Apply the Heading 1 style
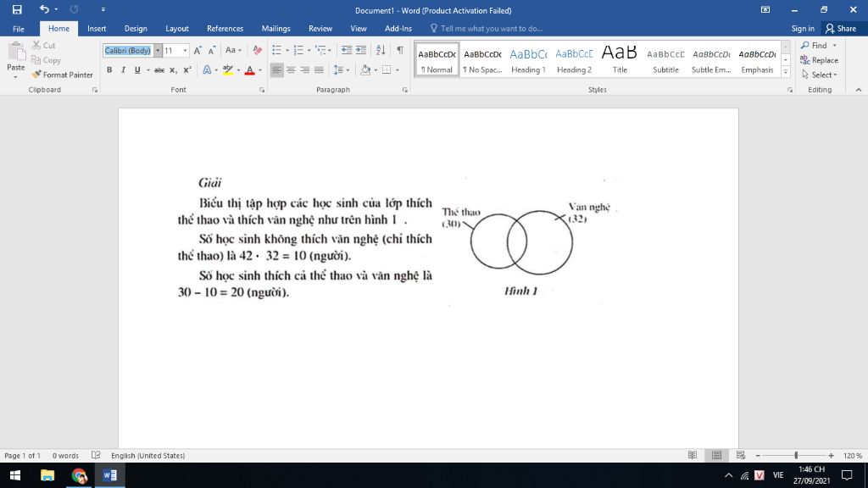This screenshot has height=488, width=868. (x=529, y=60)
